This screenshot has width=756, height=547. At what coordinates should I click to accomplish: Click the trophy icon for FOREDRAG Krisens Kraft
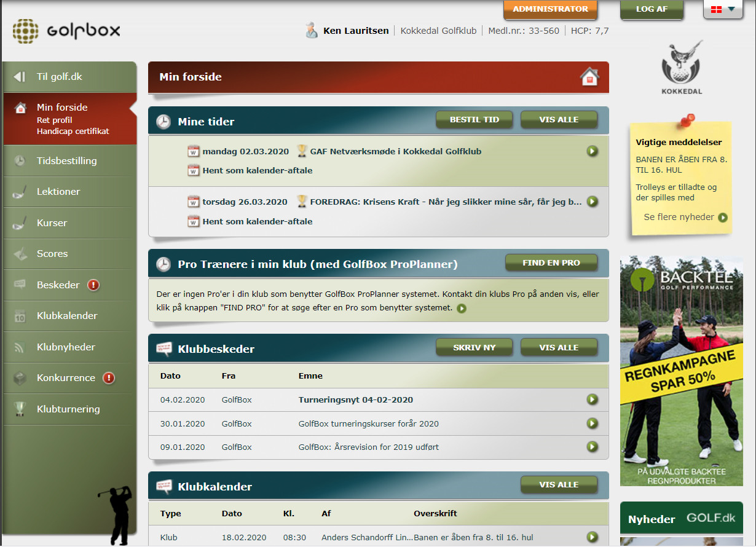(302, 201)
